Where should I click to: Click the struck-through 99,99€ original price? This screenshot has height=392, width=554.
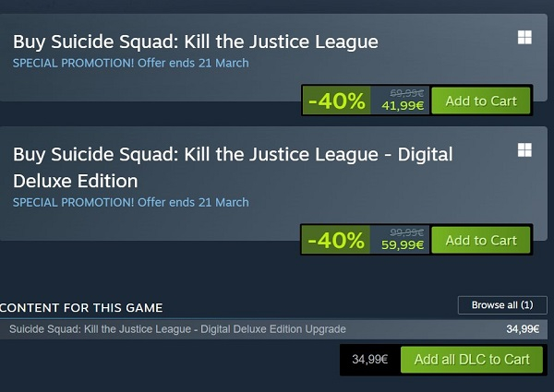(x=406, y=232)
